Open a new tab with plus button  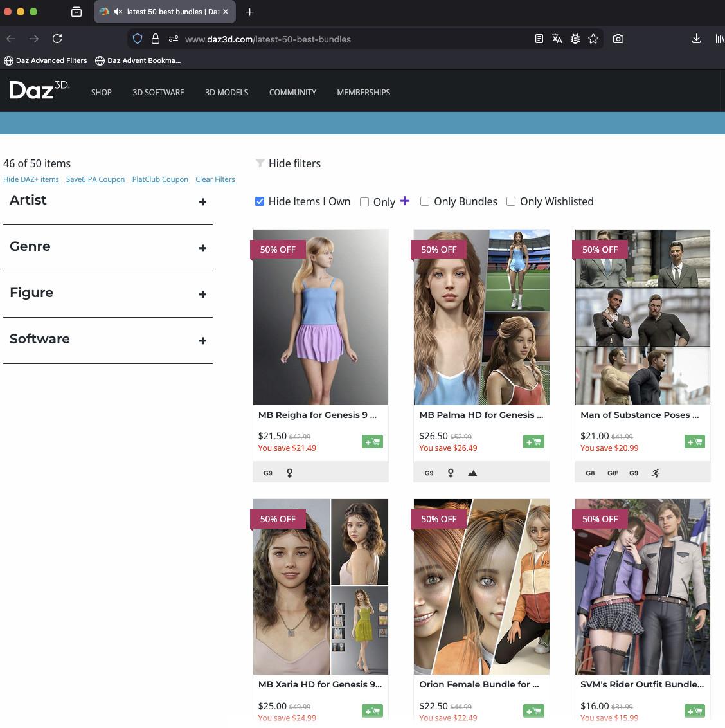pyautogui.click(x=250, y=12)
